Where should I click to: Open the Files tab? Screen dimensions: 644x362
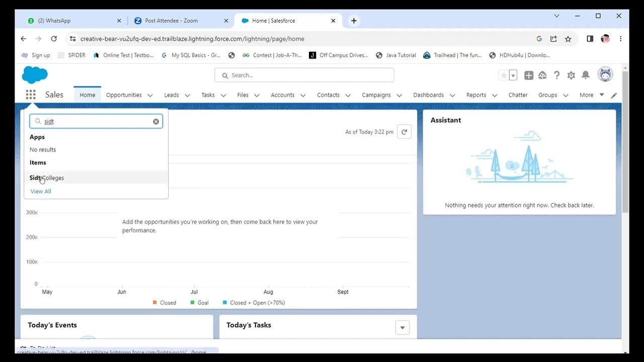pos(243,95)
